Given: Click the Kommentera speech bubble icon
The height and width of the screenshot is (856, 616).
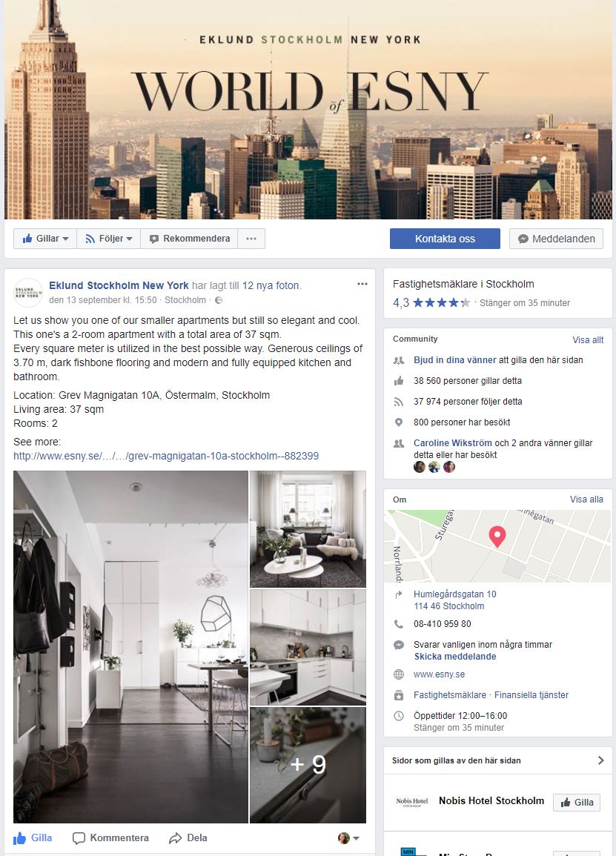Looking at the screenshot, I should click(79, 838).
